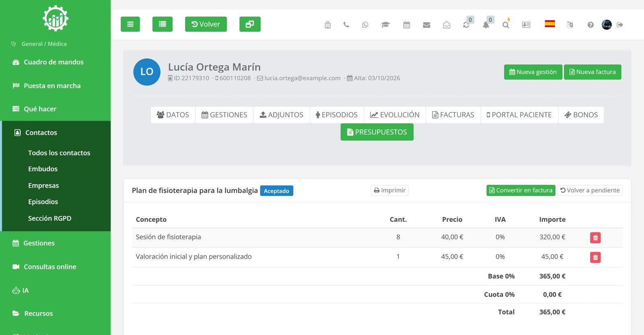
Task: Open the list view button beside Volver
Action: [x=163, y=24]
